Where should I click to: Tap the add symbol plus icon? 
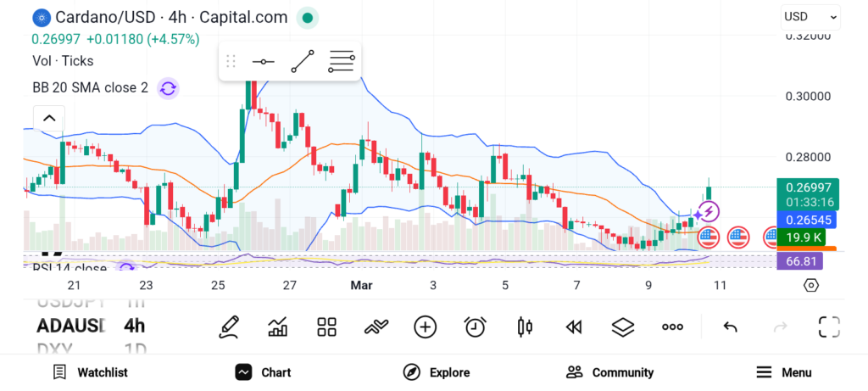425,327
